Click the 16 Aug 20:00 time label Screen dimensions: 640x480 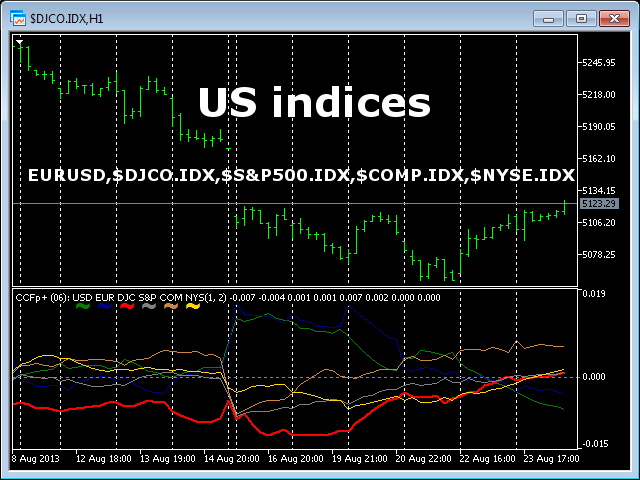click(296, 459)
